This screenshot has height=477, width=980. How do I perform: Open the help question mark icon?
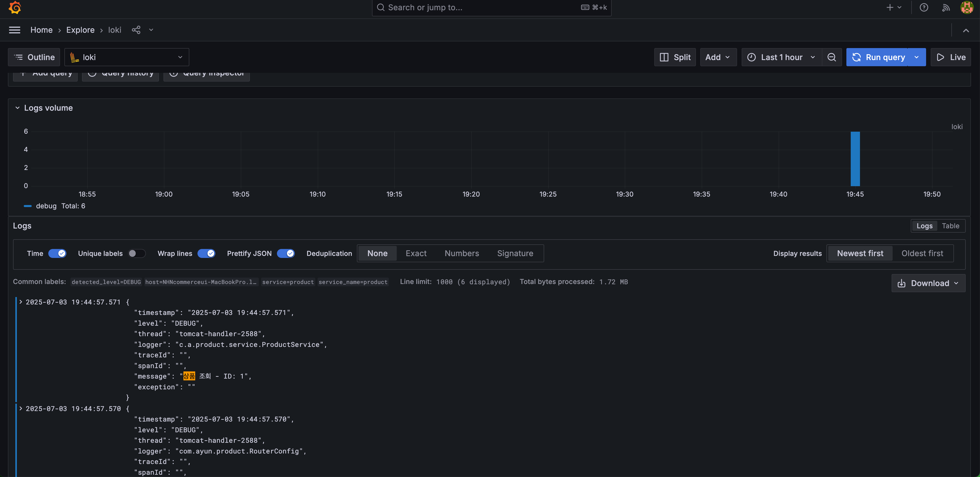(x=924, y=7)
